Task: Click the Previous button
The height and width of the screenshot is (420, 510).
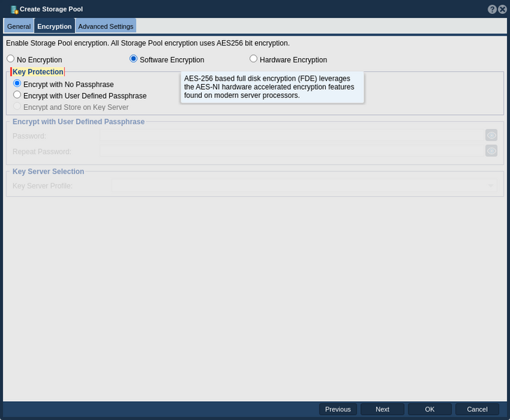Action: click(338, 409)
